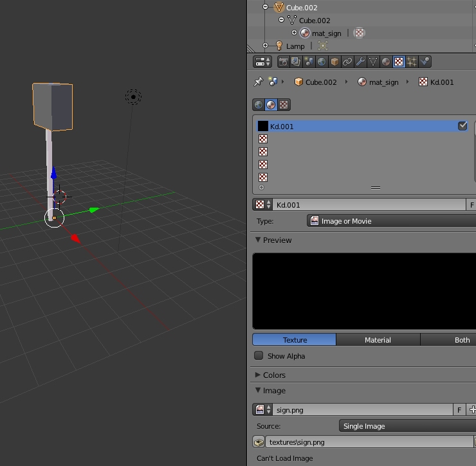The image size is (476, 466).
Task: Enable the Show Alpha checkbox
Action: point(259,356)
